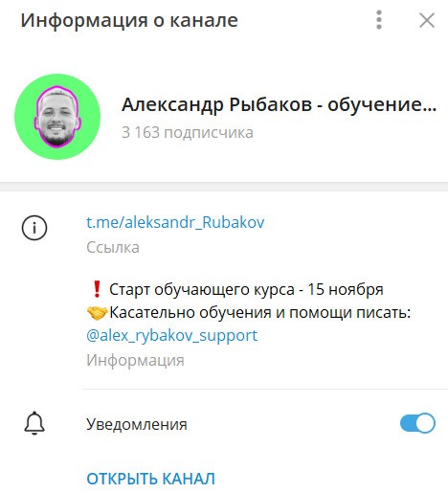The height and width of the screenshot is (493, 448).
Task: Click the bell notifications icon
Action: click(x=34, y=423)
